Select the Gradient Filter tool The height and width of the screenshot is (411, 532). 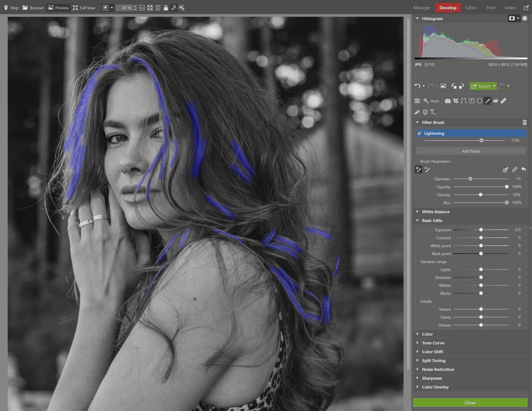tap(472, 101)
